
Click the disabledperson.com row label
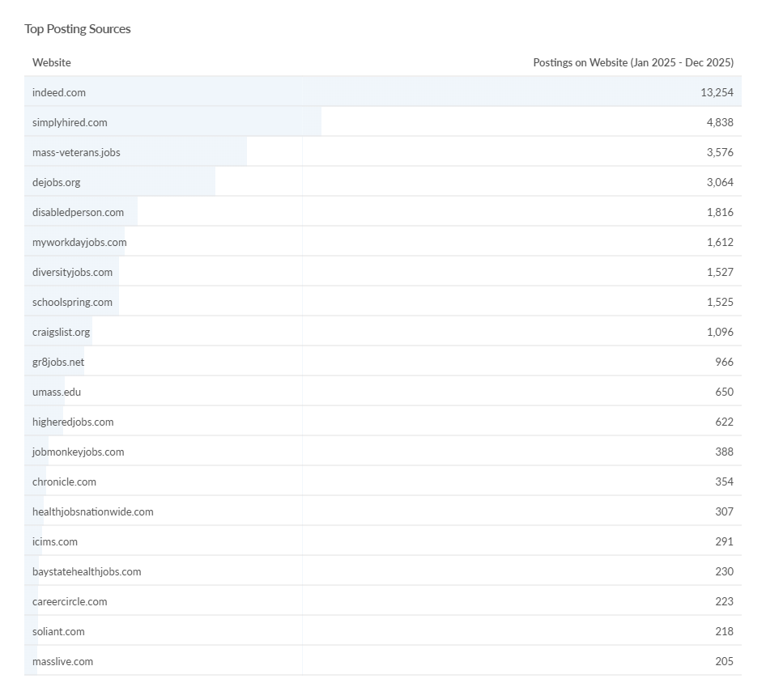[78, 212]
